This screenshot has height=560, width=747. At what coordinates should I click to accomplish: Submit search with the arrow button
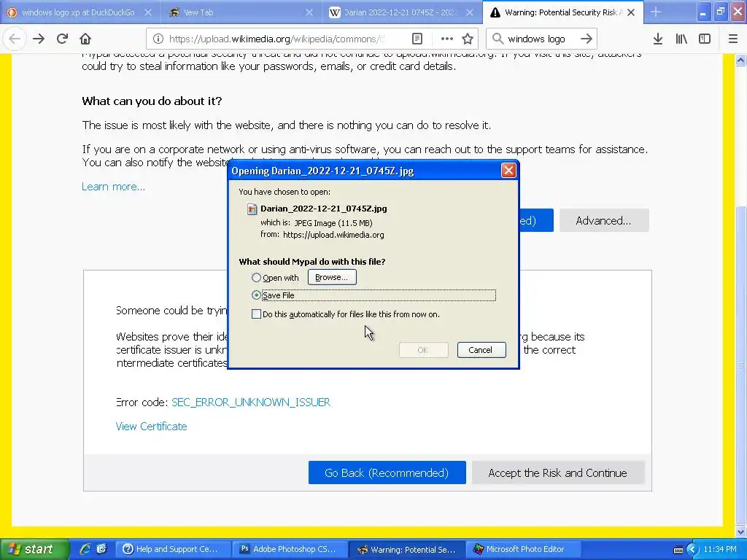[x=587, y=39]
